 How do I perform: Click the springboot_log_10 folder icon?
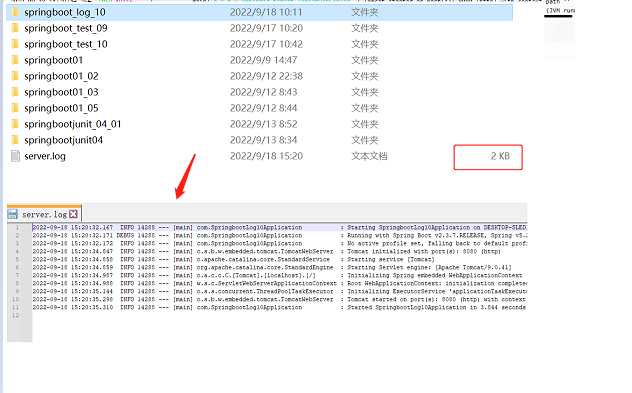[x=15, y=12]
